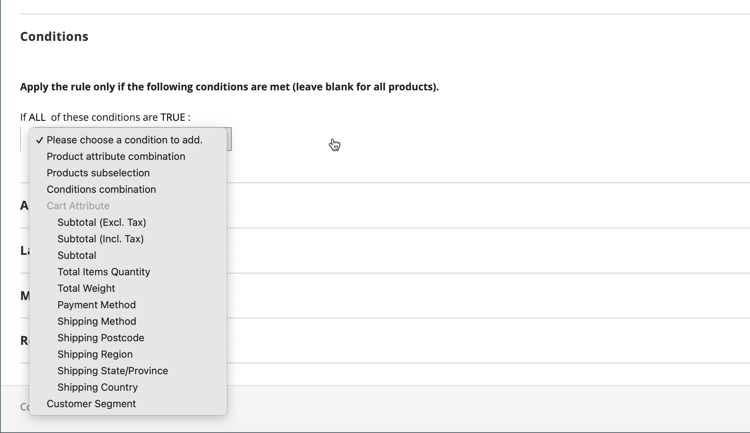Choose "Total Weight" condition
Image resolution: width=750 pixels, height=433 pixels.
86,288
